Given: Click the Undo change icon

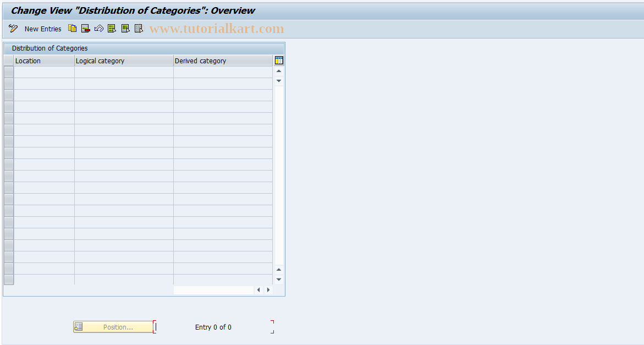Looking at the screenshot, I should pos(99,28).
